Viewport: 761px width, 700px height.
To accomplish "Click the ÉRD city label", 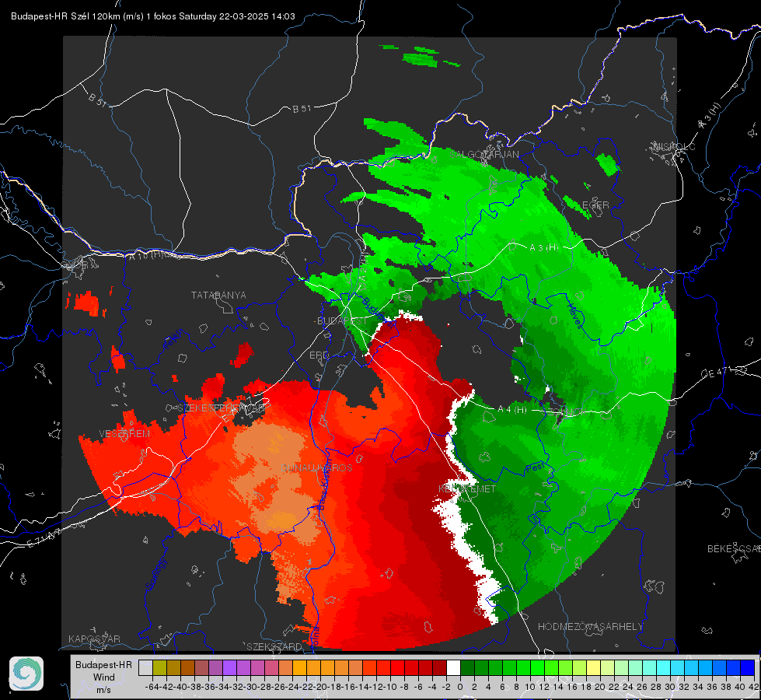I will click(x=319, y=355).
